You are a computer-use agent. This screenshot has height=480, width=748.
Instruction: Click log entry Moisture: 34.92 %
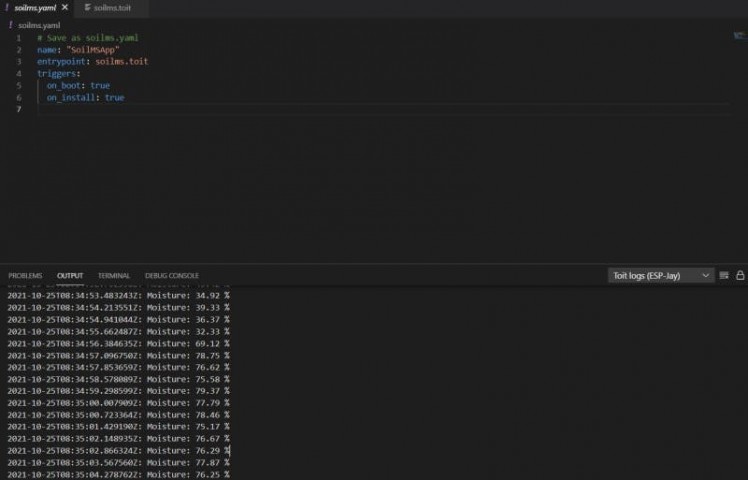tap(118, 296)
